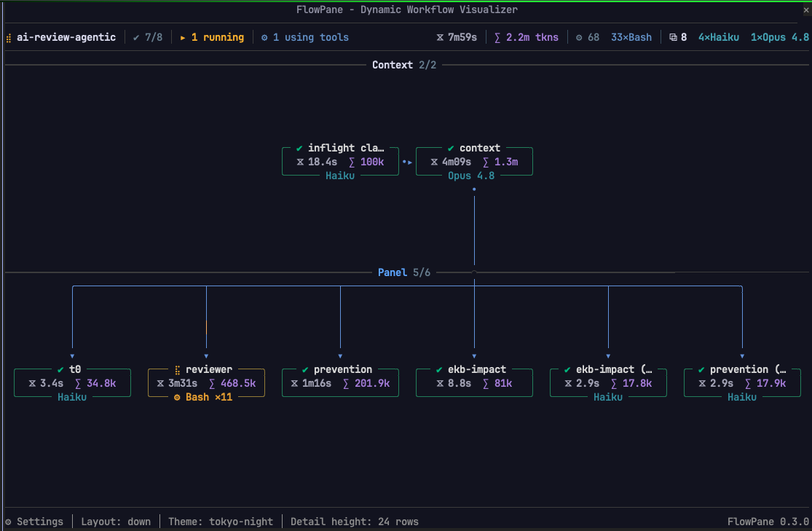Viewport: 812px width, 531px height.
Task: Click the 4×Haiku model count
Action: tap(718, 37)
